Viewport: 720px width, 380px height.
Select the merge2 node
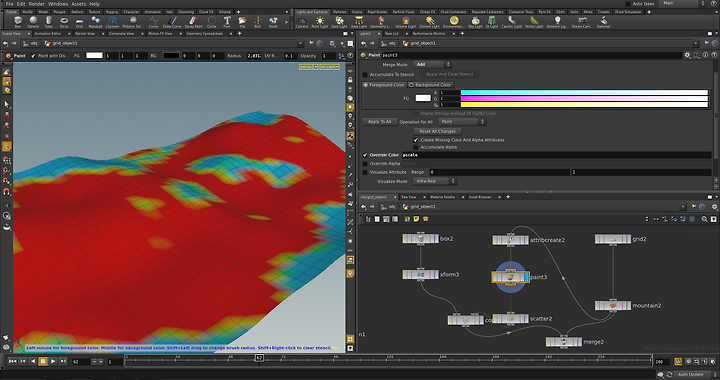pyautogui.click(x=563, y=342)
